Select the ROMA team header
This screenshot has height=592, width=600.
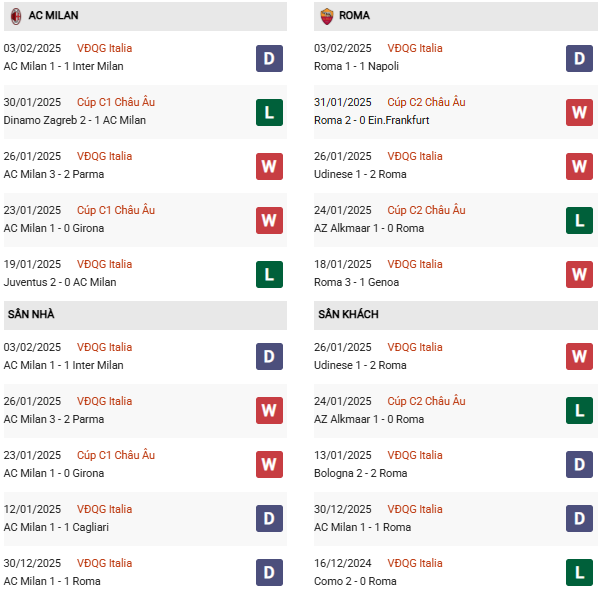click(354, 16)
